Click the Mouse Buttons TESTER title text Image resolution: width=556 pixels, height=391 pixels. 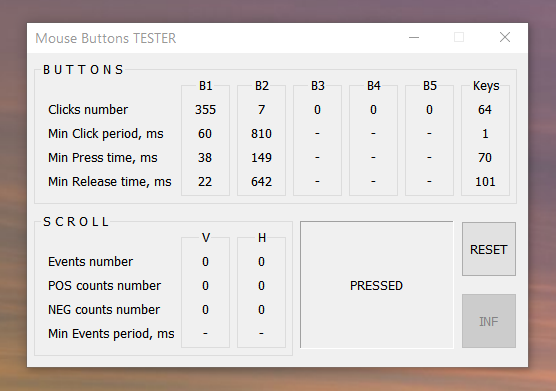point(106,38)
